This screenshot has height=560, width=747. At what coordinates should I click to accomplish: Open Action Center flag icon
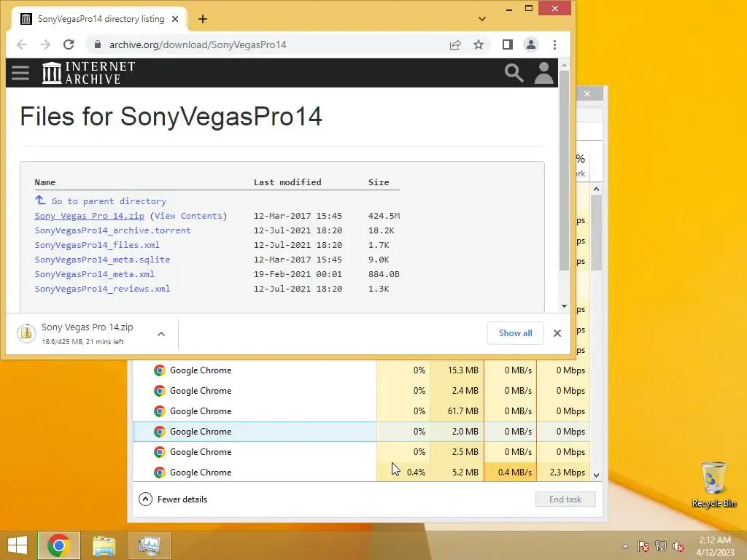tap(643, 546)
